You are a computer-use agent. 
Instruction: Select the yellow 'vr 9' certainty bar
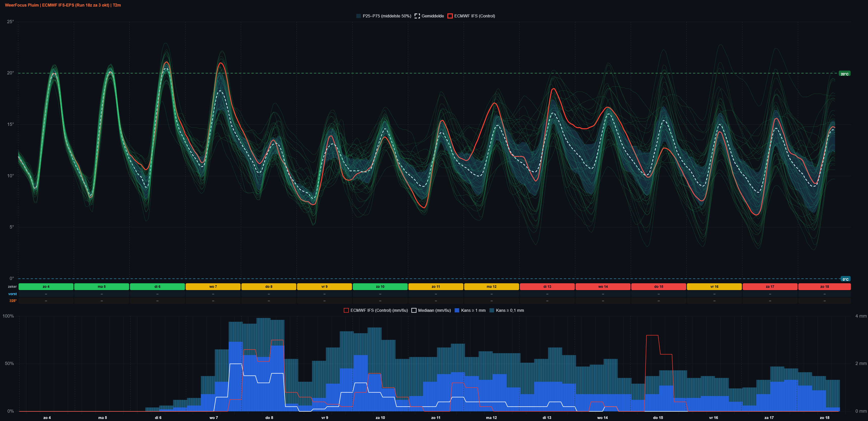click(324, 287)
